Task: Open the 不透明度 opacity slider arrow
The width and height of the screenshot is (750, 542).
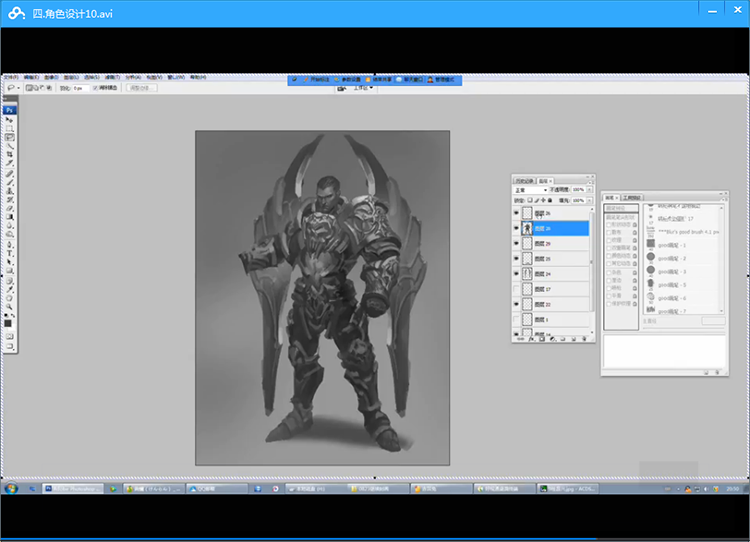Action: [590, 189]
